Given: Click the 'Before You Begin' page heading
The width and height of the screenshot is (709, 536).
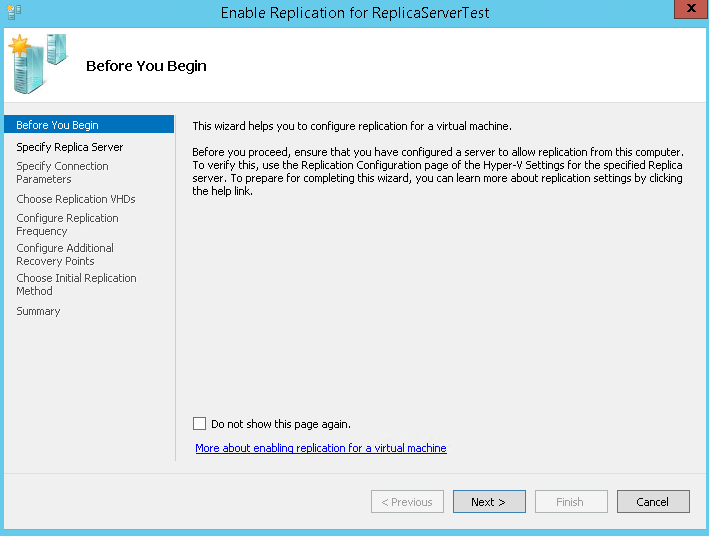Looking at the screenshot, I should point(146,66).
